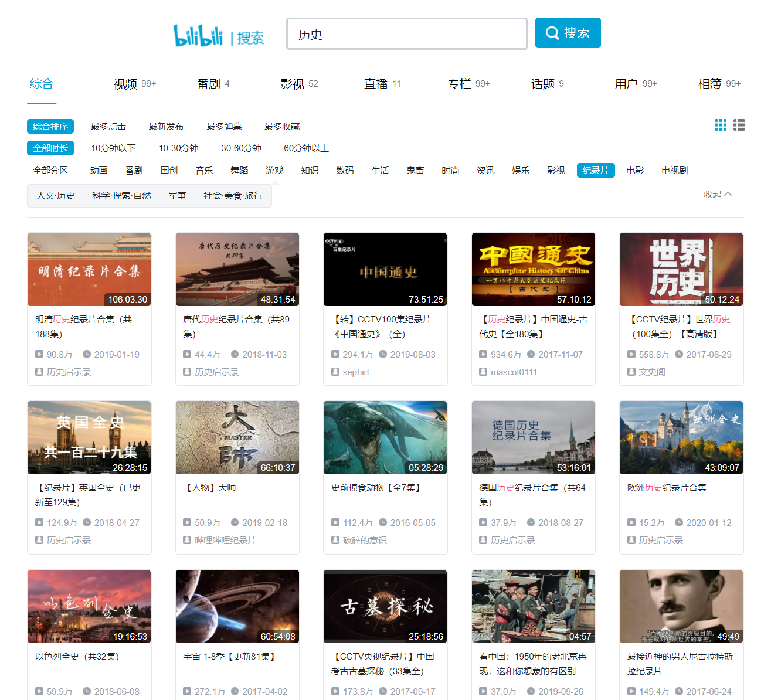
Task: Select the 电影 category filter
Action: click(635, 170)
